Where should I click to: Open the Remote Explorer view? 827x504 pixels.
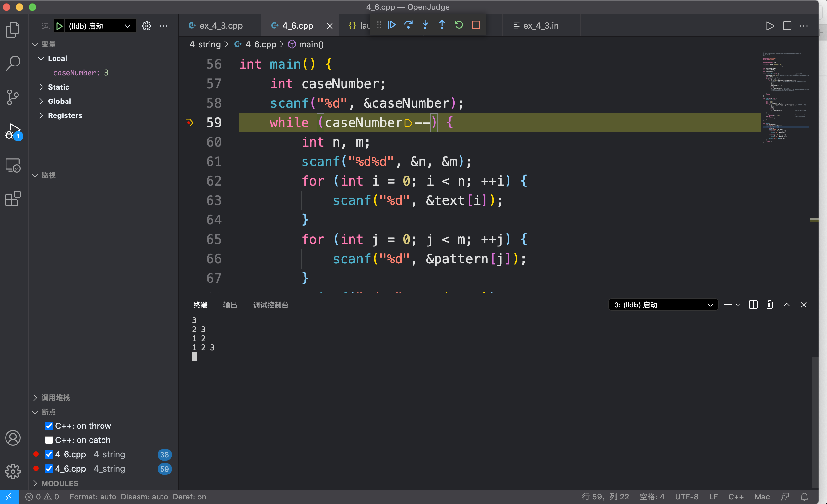pos(13,165)
